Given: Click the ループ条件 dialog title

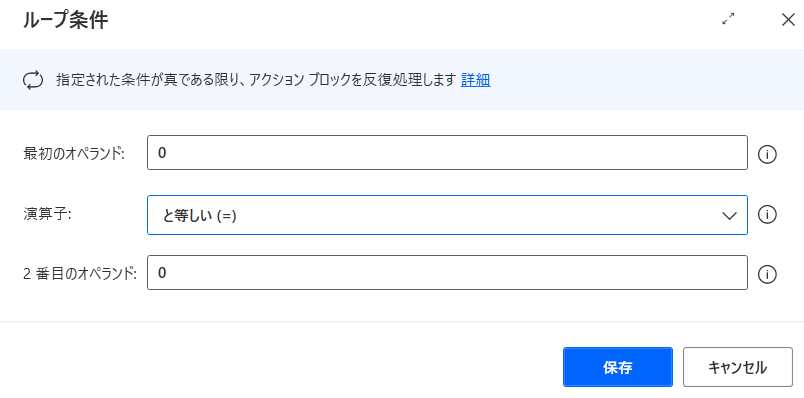Looking at the screenshot, I should pos(66,21).
